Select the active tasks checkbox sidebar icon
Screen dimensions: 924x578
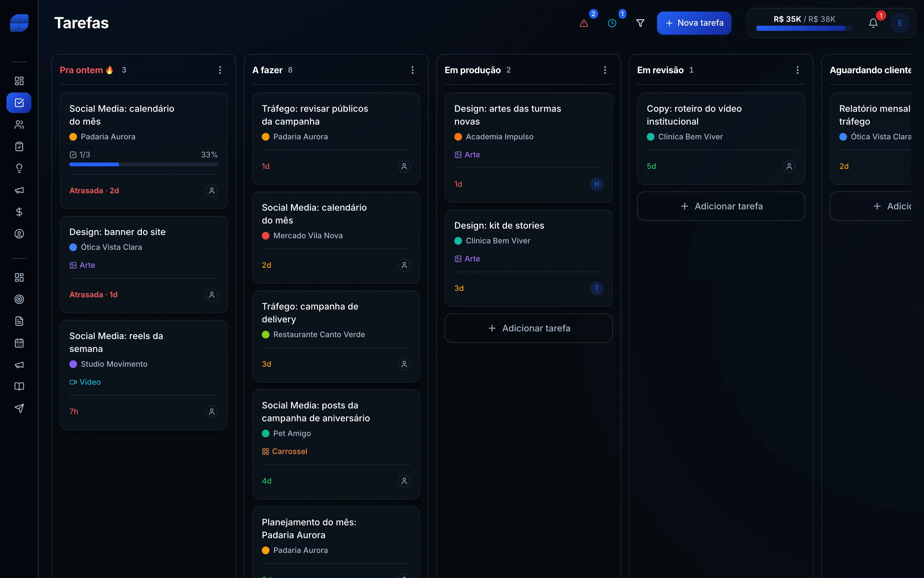pyautogui.click(x=19, y=103)
